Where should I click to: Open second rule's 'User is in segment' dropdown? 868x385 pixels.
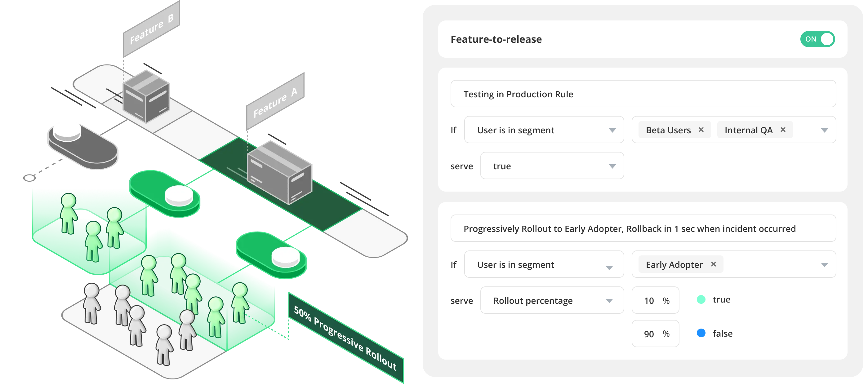coord(544,264)
